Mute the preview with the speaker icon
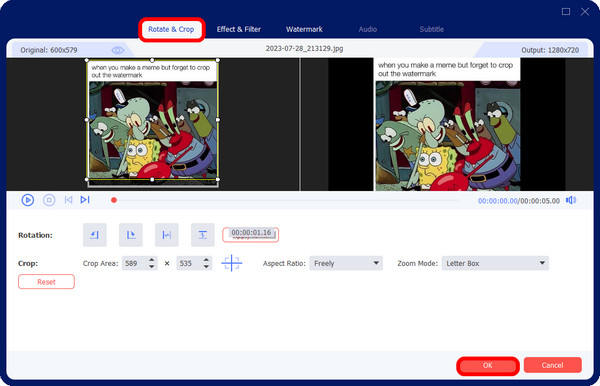Image resolution: width=600 pixels, height=386 pixels. tap(571, 200)
